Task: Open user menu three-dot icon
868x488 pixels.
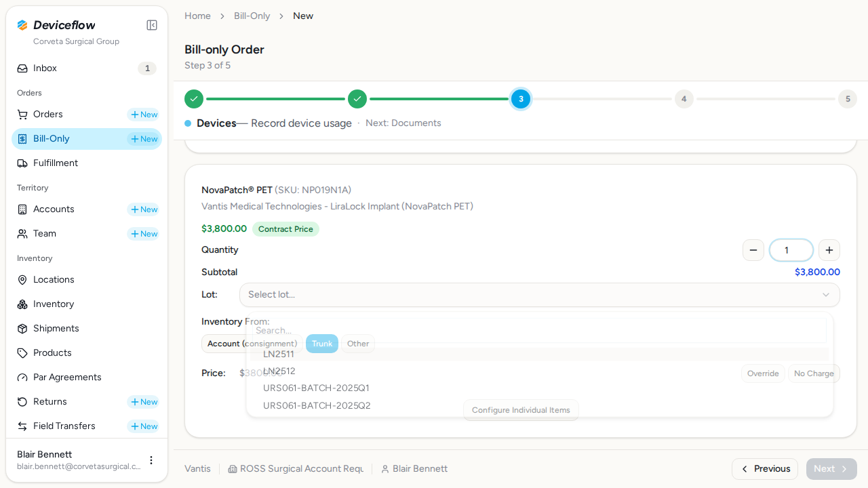Action: click(151, 460)
